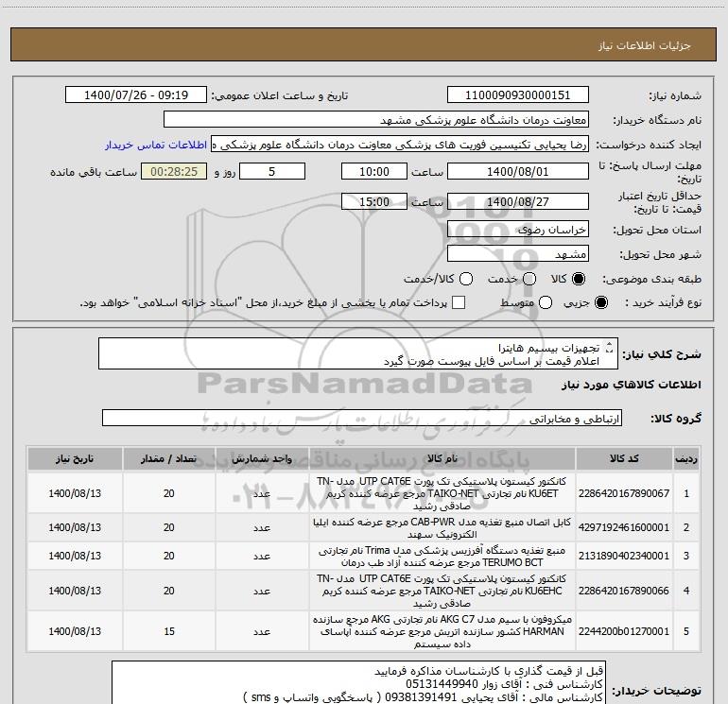Click the general need description text box
Screen dimensions: 728x704
(x=358, y=354)
